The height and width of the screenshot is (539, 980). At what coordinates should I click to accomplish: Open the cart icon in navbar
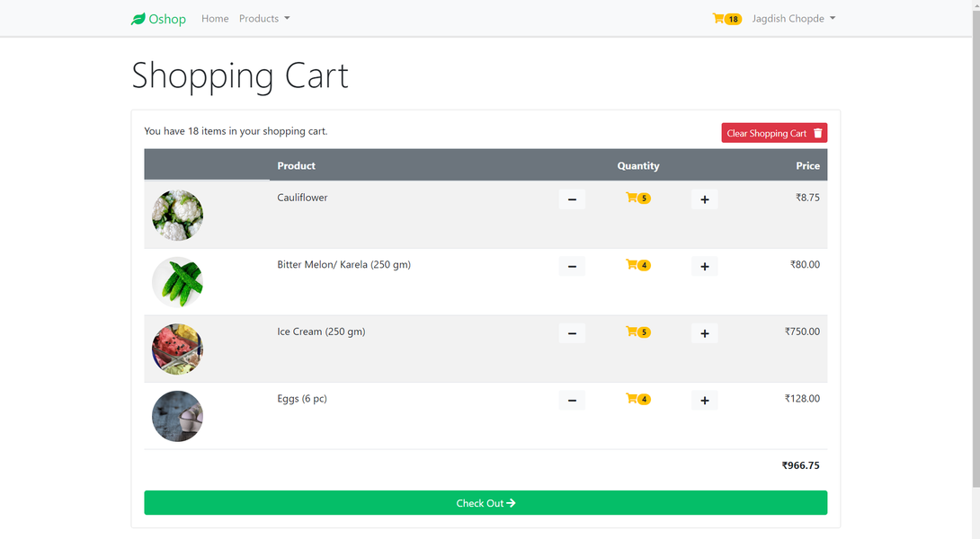click(x=719, y=19)
